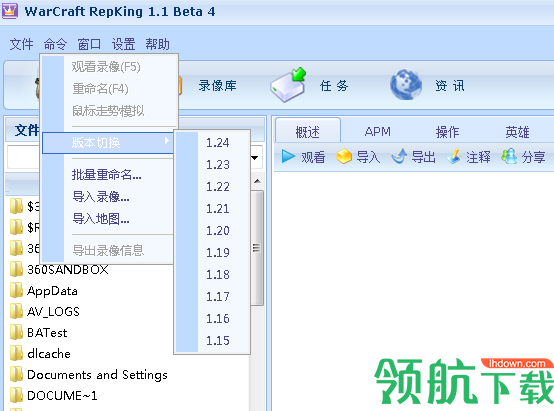The height and width of the screenshot is (411, 554).
Task: Open the 资讯 section label
Action: (x=449, y=86)
